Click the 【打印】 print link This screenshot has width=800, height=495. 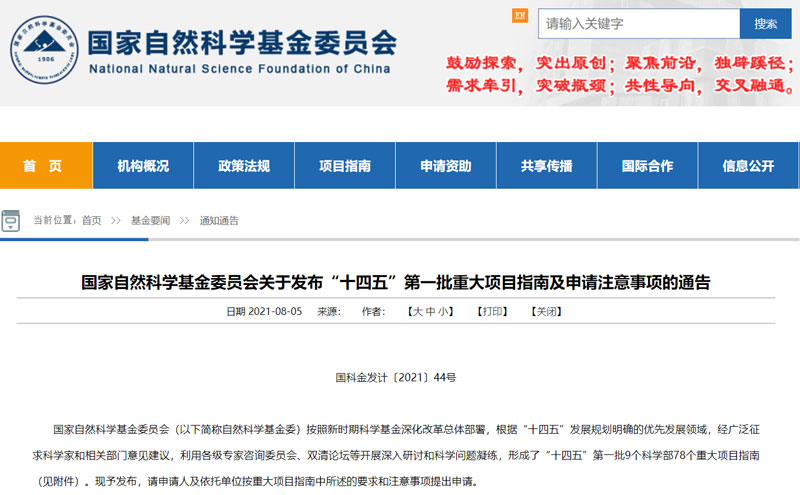492,311
